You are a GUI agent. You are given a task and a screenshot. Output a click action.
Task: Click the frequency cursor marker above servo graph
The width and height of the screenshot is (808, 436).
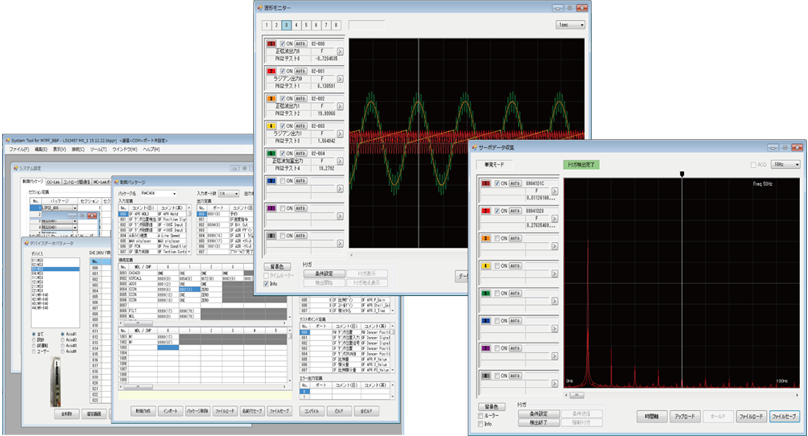point(682,174)
